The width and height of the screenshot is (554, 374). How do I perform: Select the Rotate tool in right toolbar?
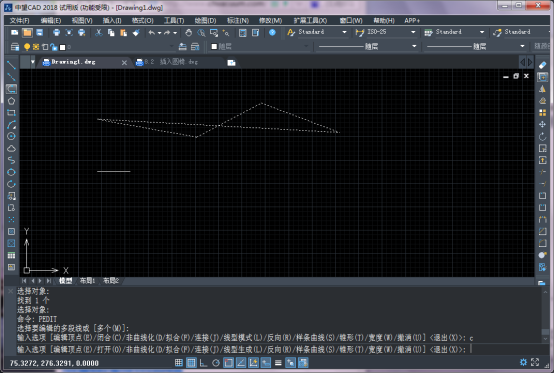click(x=542, y=136)
